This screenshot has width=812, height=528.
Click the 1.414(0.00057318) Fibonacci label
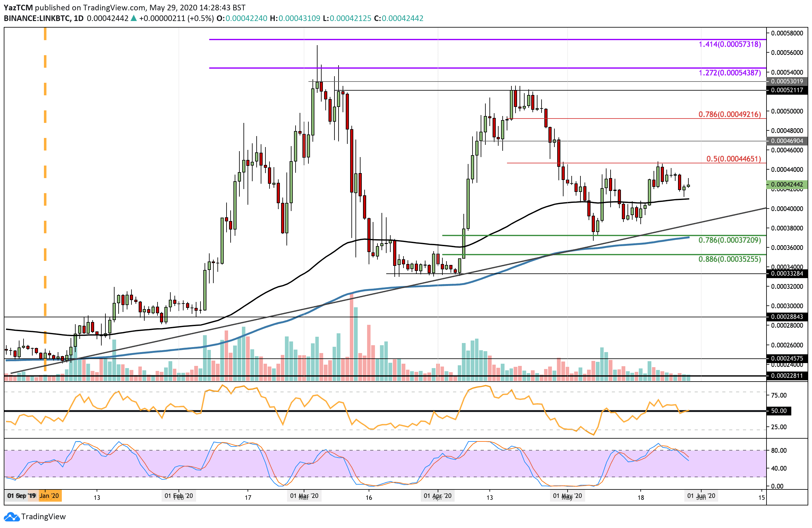(x=729, y=44)
